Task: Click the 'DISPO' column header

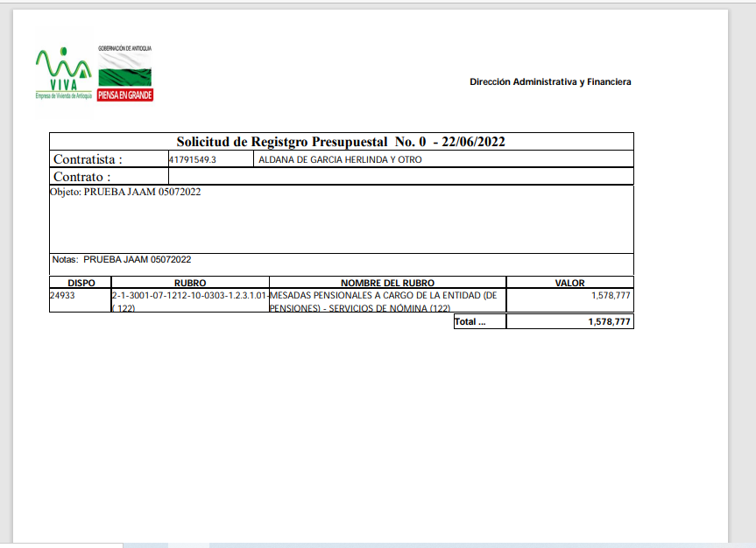Action: pyautogui.click(x=81, y=283)
